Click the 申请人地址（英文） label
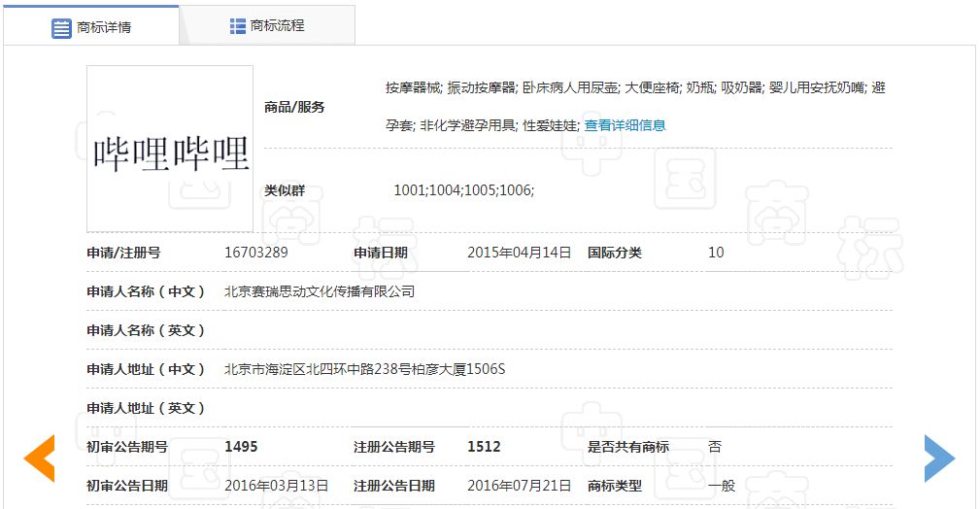Viewport: 980px width, 509px height. click(x=146, y=408)
